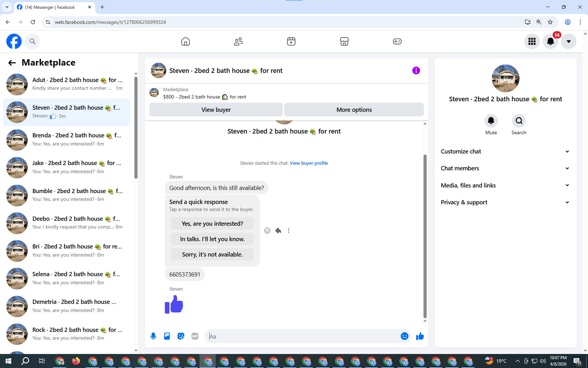The image size is (588, 368).
Task: Open Firefox from the taskbar
Action: (76, 361)
